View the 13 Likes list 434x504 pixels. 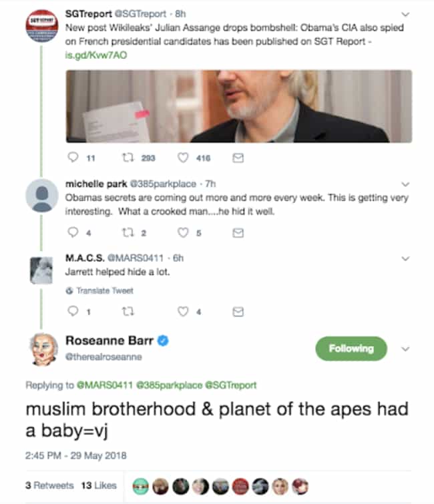click(99, 485)
